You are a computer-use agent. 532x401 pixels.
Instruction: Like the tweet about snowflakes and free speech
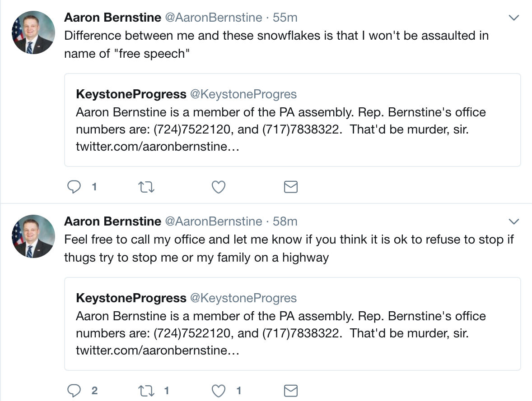point(219,187)
